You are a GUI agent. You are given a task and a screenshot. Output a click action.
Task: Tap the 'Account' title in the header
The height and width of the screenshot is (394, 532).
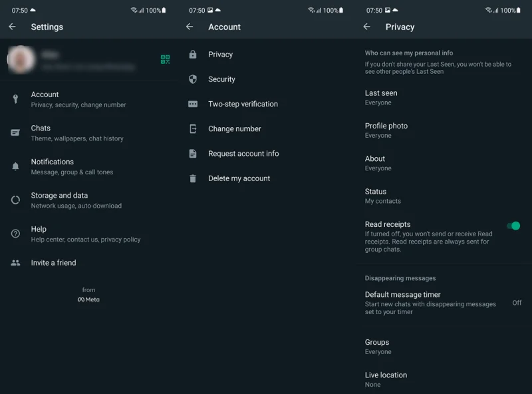(x=224, y=27)
